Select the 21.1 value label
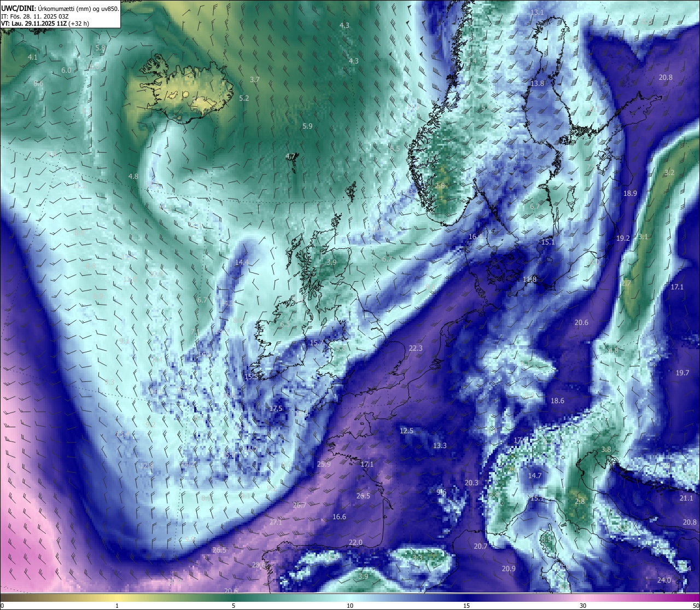The width and height of the screenshot is (700, 610). click(x=686, y=499)
